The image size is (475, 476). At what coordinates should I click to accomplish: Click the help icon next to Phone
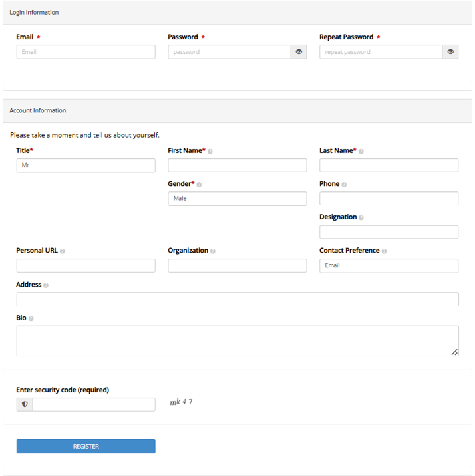(x=344, y=185)
